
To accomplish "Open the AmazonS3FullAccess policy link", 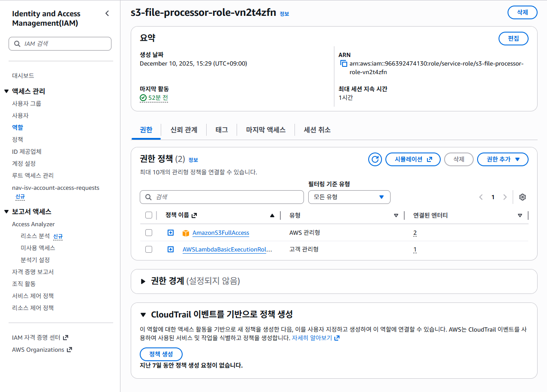I will pyautogui.click(x=221, y=233).
